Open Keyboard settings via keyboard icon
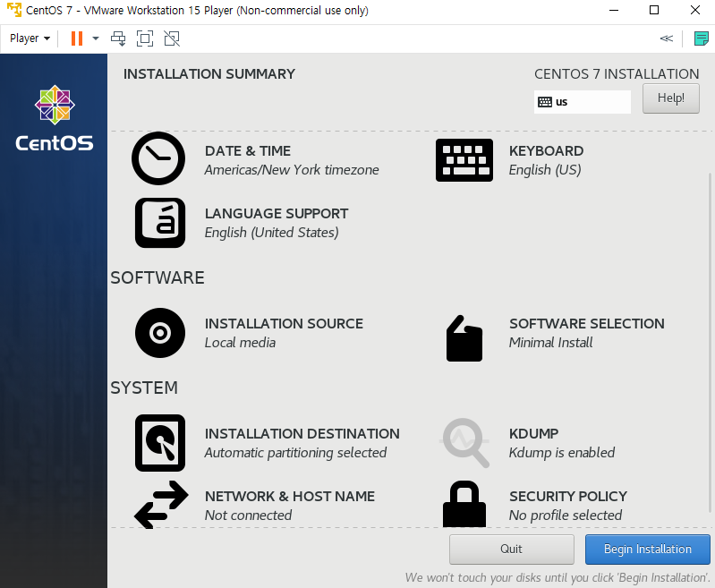Image resolution: width=715 pixels, height=588 pixels. tap(464, 160)
